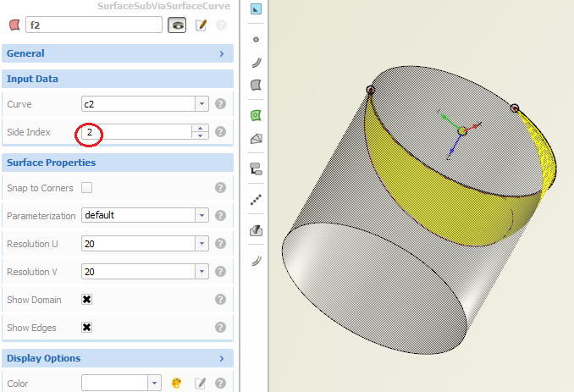Screen dimensions: 574x392
Task: Select the curve creation tool
Action: pos(257,63)
